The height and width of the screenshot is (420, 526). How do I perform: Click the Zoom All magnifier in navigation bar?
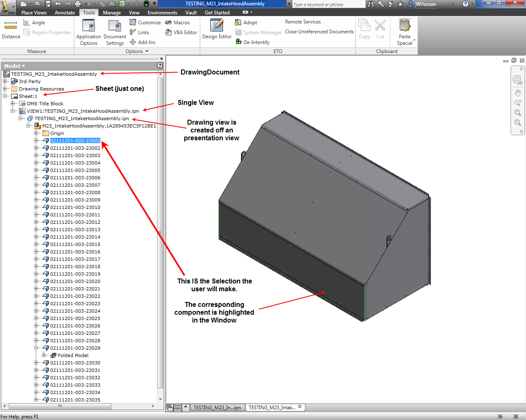(x=518, y=112)
